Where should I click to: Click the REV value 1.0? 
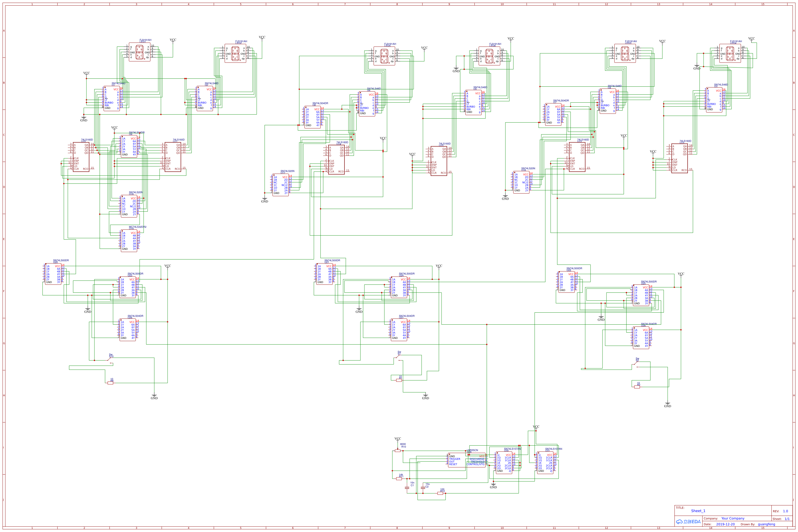click(785, 511)
